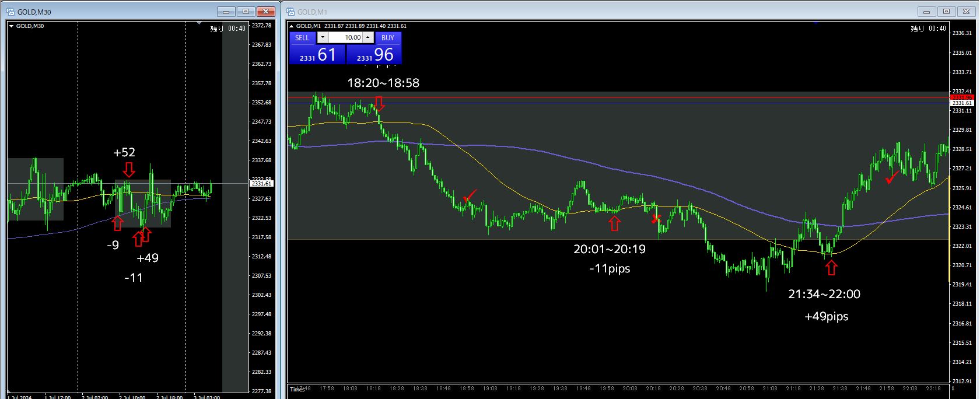Viewport: 980px width, 399px height.
Task: Click the -9 label on the M30 chart
Action: [113, 245]
